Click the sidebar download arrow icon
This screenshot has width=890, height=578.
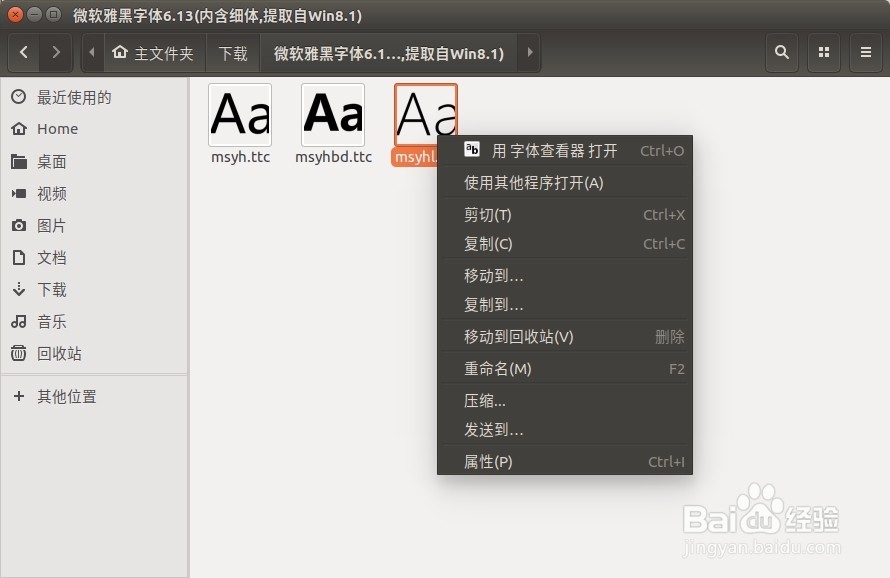click(19, 290)
